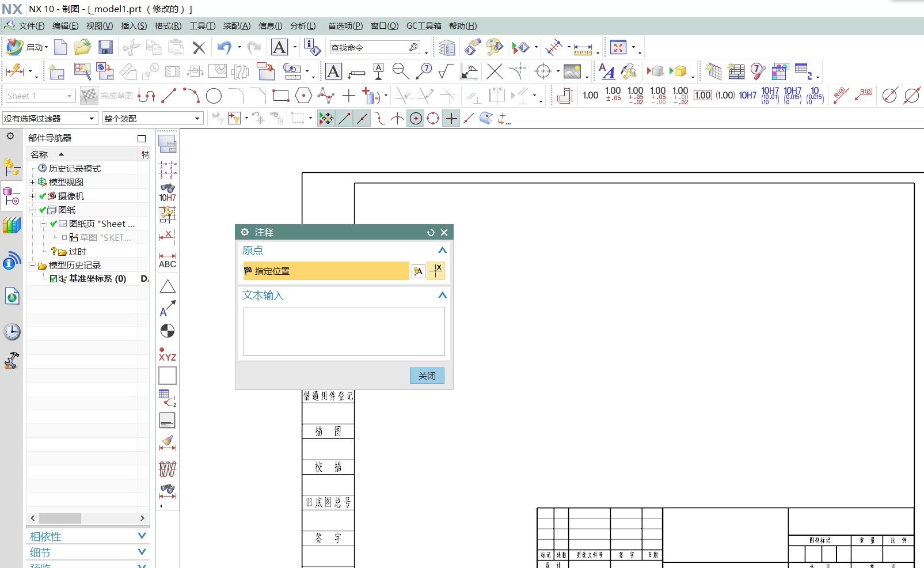The height and width of the screenshot is (568, 924).
Task: Click the text input box in Note dialog
Action: 344,332
